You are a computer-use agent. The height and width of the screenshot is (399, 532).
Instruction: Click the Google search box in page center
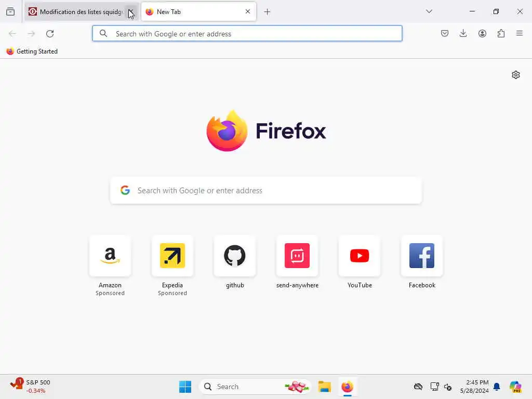[x=266, y=190]
